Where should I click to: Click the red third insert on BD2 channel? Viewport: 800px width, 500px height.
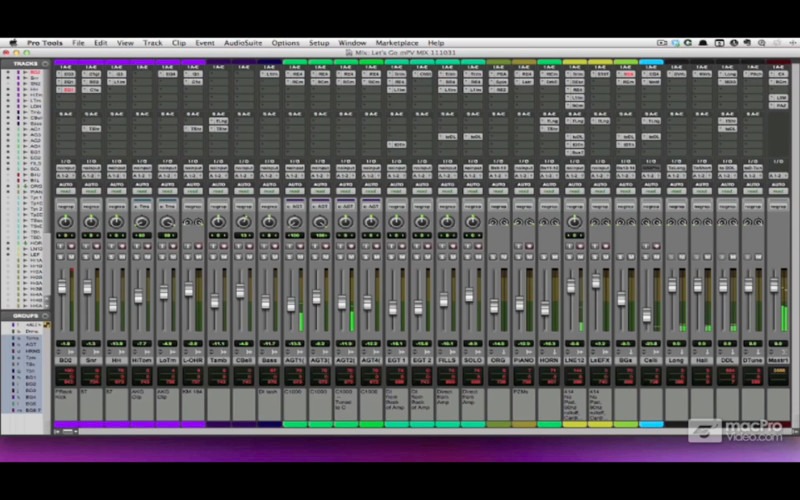coord(65,90)
